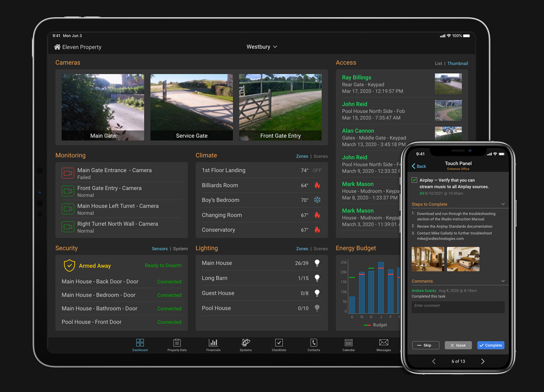Click the flame icon for Conservatory
The image size is (544, 392).
pos(317,230)
